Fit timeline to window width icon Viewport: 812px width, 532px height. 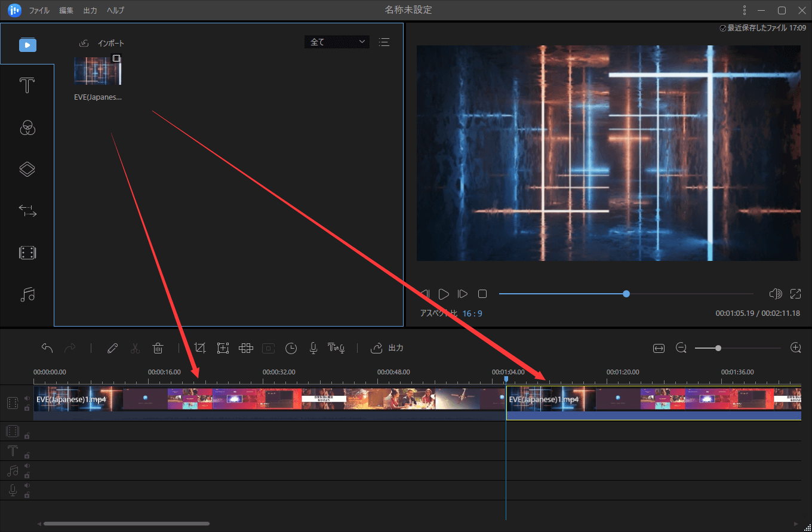tap(659, 348)
